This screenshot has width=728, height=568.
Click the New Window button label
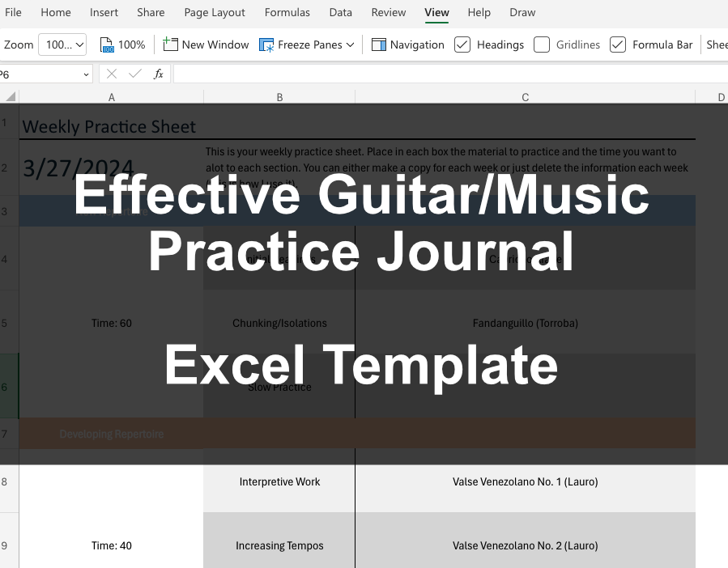click(x=215, y=45)
